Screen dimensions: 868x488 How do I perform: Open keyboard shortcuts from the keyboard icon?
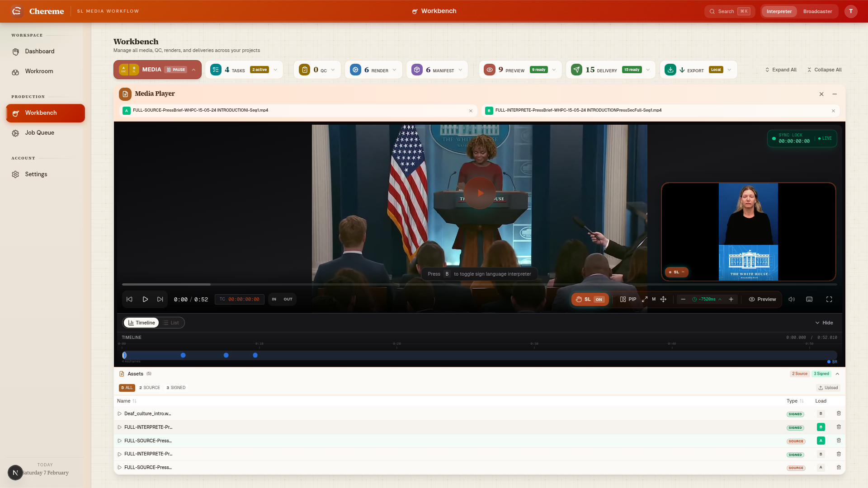point(809,299)
